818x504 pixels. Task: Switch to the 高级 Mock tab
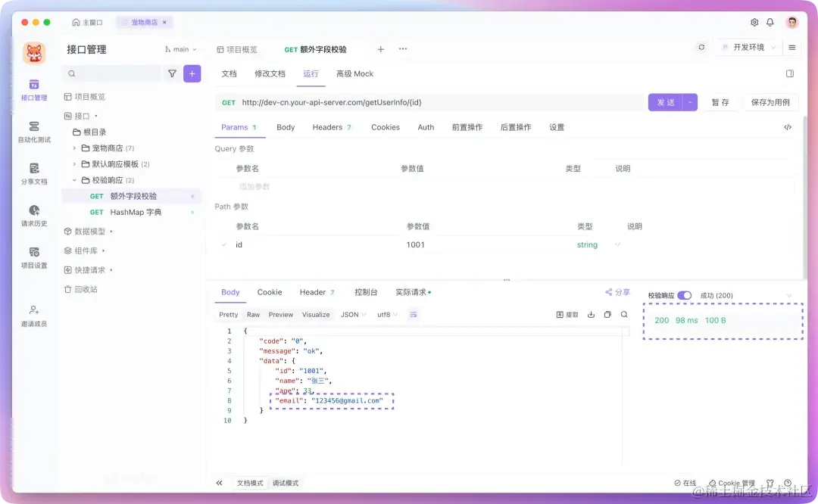(x=354, y=73)
